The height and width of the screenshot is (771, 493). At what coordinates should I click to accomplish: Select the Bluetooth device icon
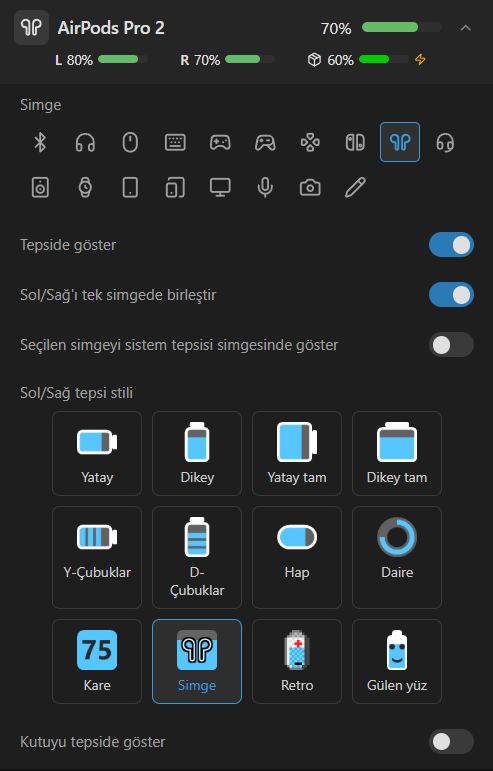click(40, 143)
